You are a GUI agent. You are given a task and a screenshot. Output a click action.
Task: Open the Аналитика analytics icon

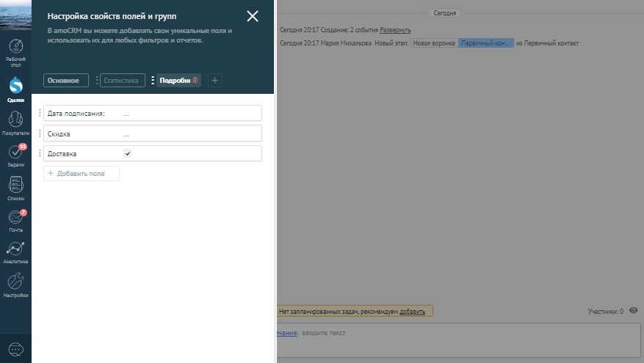(x=15, y=250)
